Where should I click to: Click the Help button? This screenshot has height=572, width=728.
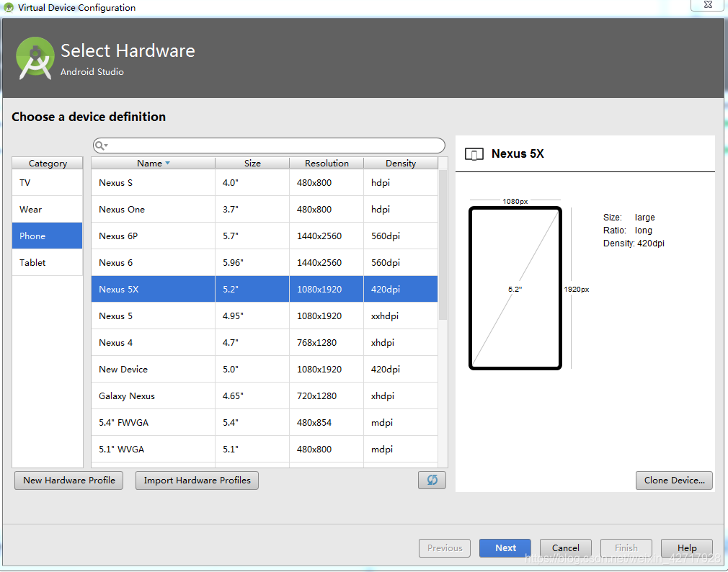tap(687, 548)
